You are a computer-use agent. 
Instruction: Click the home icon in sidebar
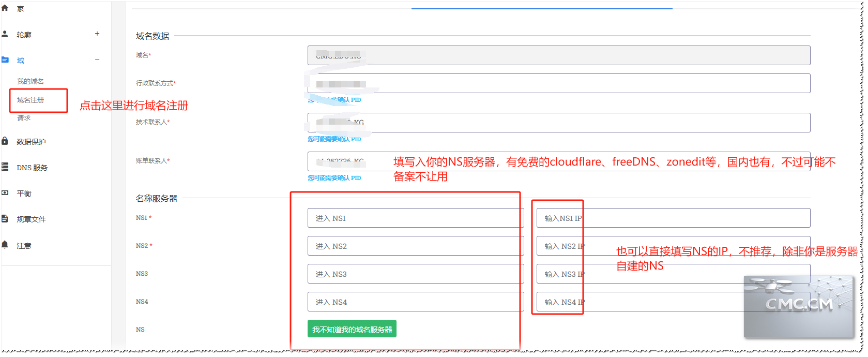(x=5, y=8)
